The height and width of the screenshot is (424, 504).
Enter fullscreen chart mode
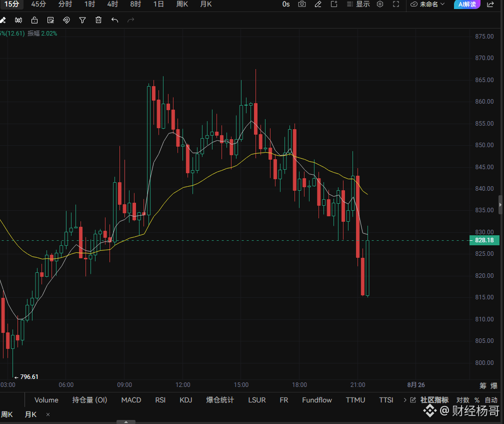click(396, 4)
